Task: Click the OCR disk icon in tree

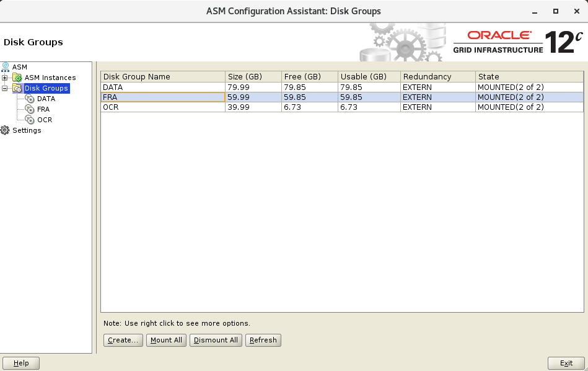Action: tap(30, 120)
